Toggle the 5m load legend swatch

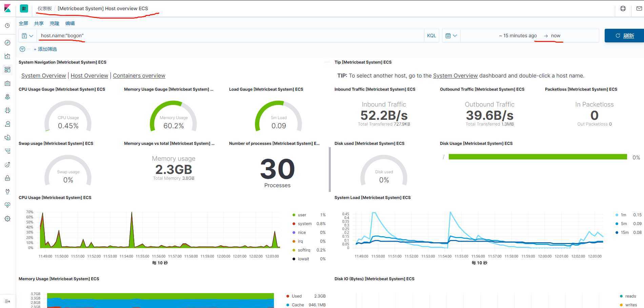point(617,224)
